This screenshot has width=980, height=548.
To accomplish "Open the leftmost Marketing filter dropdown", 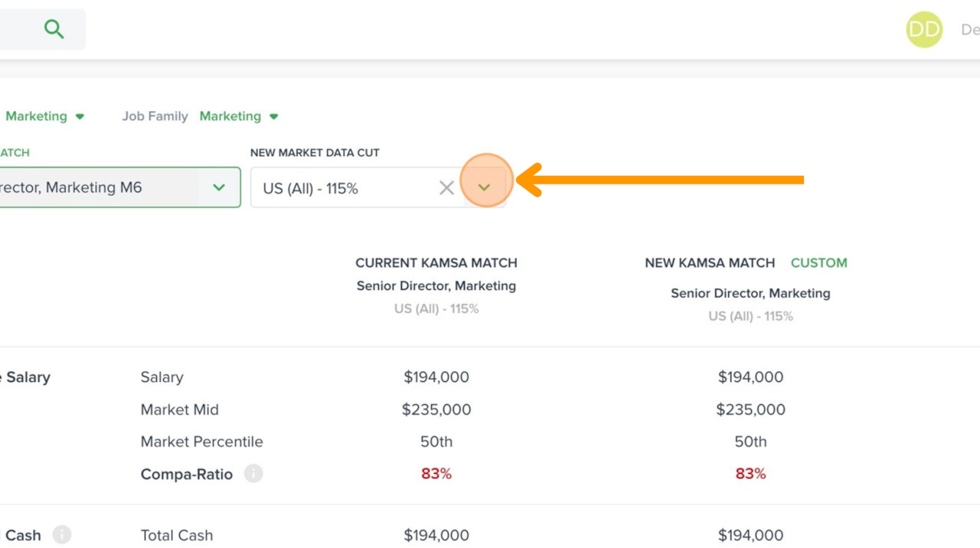I will [44, 116].
